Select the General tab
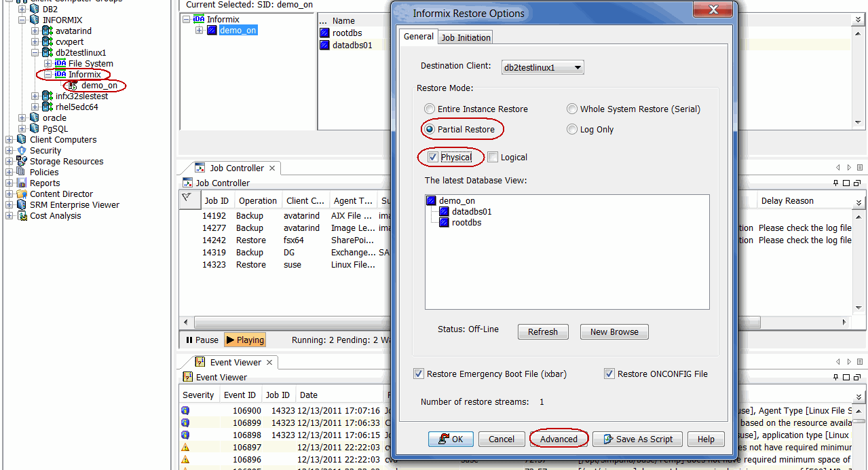The image size is (868, 470). (x=419, y=37)
